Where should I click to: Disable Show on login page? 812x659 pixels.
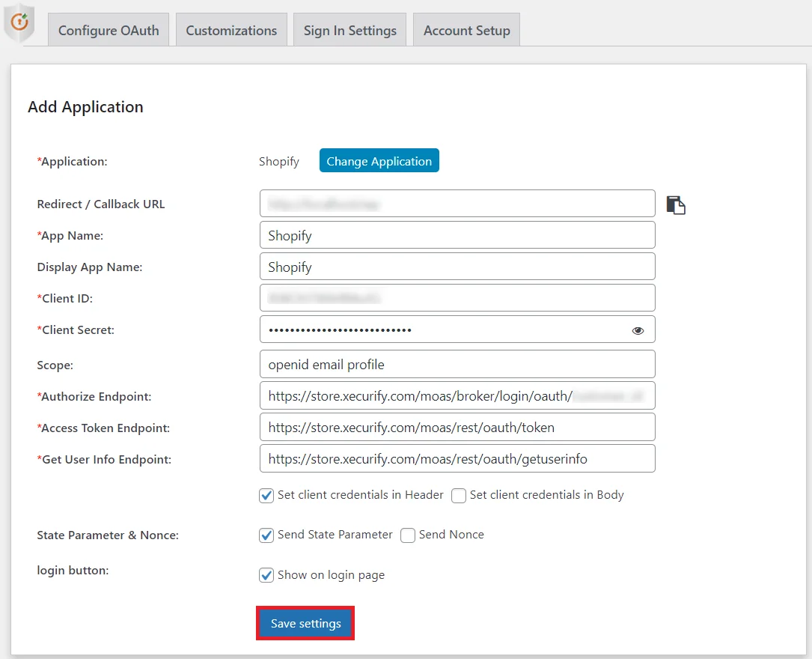[x=266, y=575]
